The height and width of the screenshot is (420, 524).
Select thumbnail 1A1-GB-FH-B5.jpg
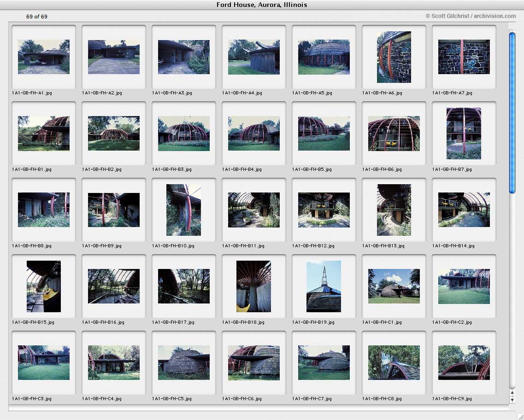[324, 133]
